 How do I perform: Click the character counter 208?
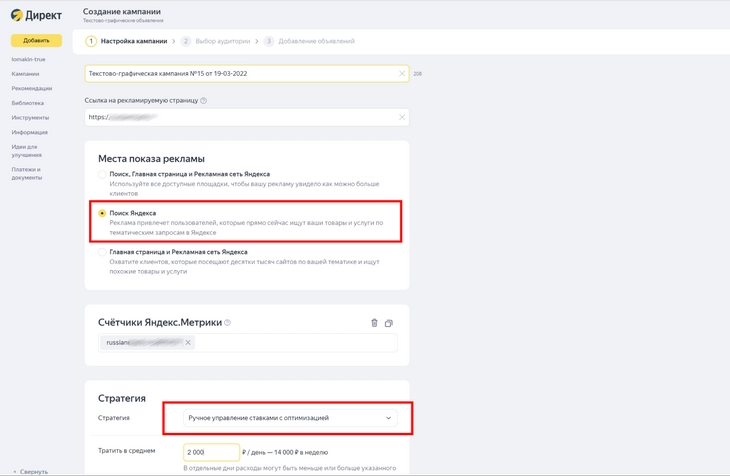(418, 74)
